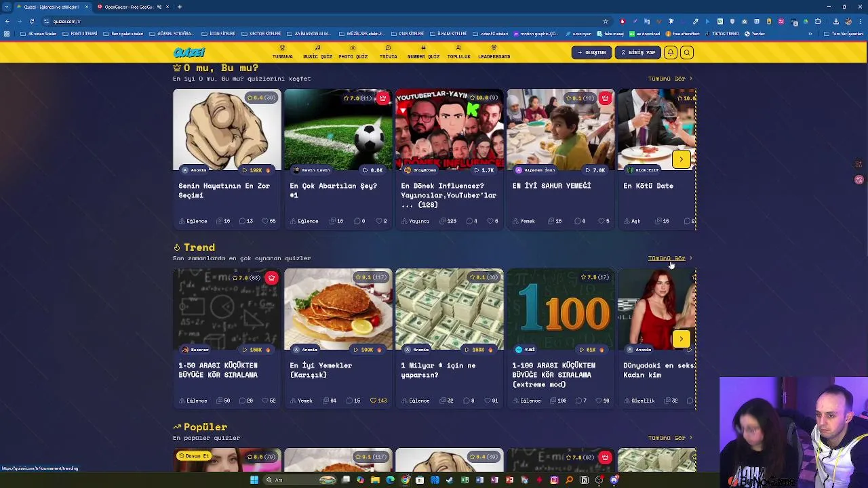Screen dimensions: 868x488
Task: Like the 1 Milyar $ için ne yaparsın quiz
Action: [x=491, y=401]
